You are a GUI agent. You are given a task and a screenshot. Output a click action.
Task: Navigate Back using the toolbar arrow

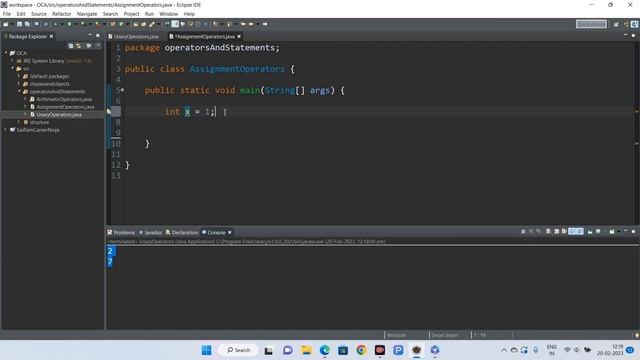[251, 24]
